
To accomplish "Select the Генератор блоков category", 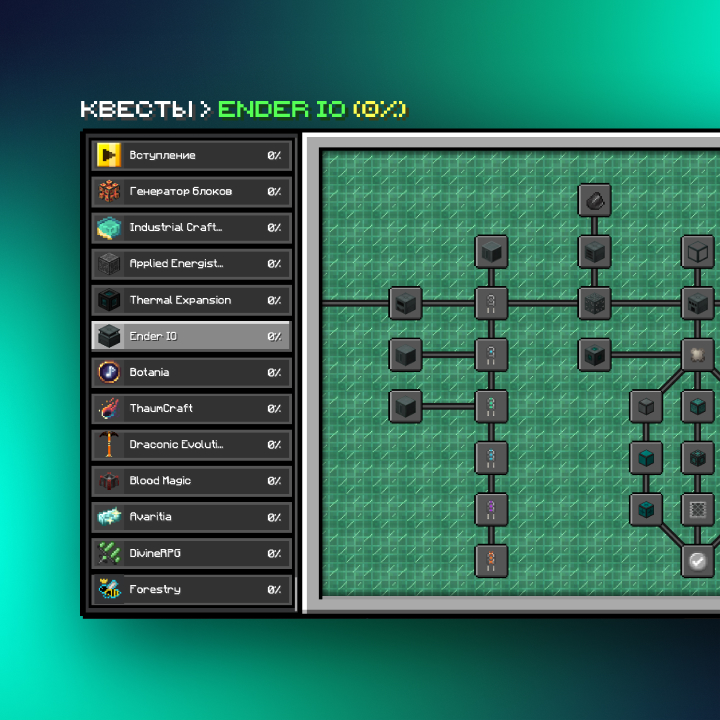I will [191, 191].
